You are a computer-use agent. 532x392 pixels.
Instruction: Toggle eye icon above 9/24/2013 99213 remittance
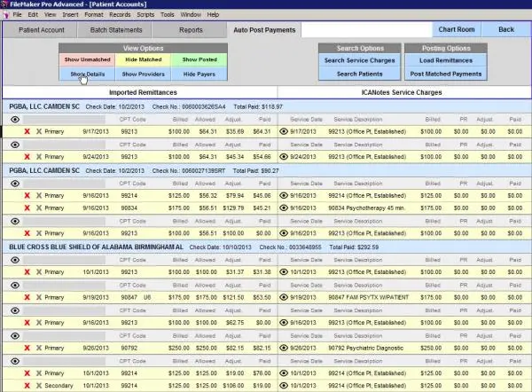pos(15,145)
